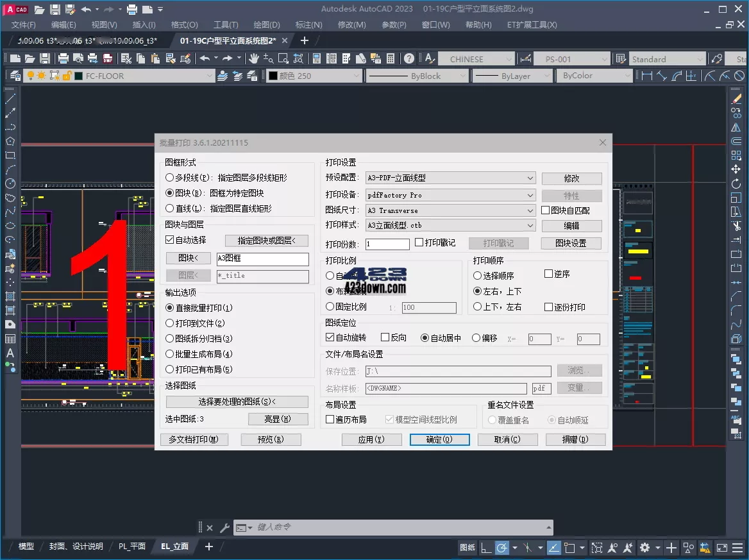Select the 打印到文件(2) radio option
Screen dimensions: 749x560
click(x=169, y=323)
